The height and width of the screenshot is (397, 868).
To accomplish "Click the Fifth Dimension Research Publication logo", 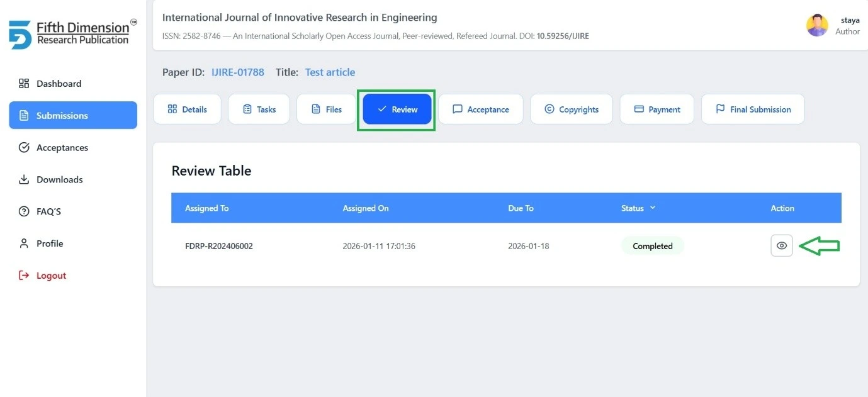I will coord(73,34).
